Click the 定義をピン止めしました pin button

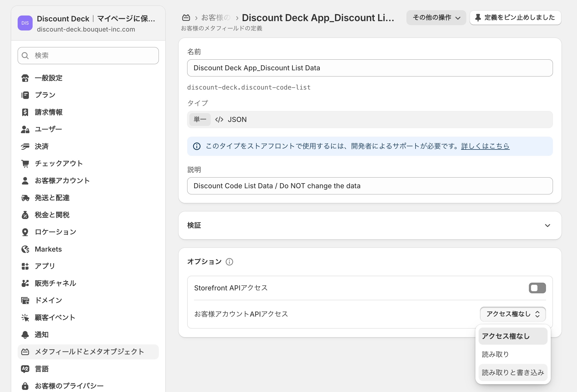515,18
